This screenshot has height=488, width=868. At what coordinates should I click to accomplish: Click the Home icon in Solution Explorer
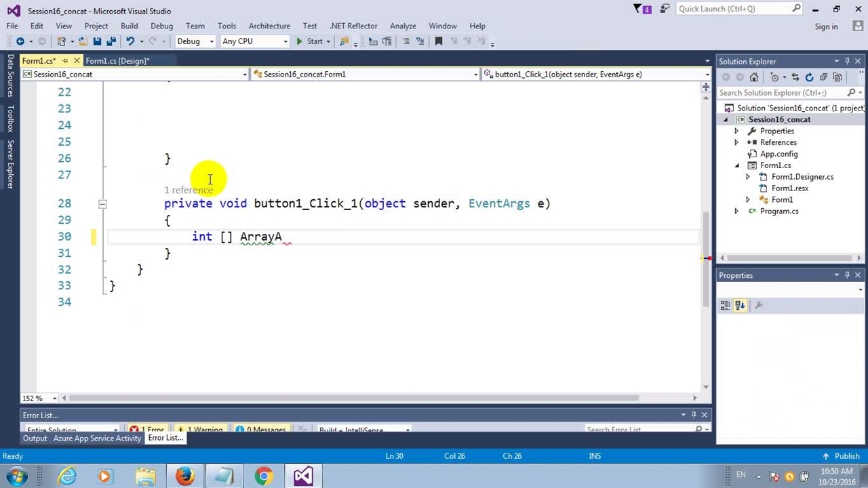click(x=754, y=77)
